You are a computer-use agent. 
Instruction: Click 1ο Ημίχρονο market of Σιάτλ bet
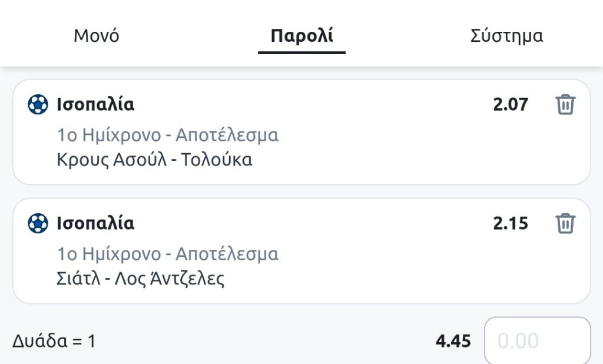click(x=167, y=254)
